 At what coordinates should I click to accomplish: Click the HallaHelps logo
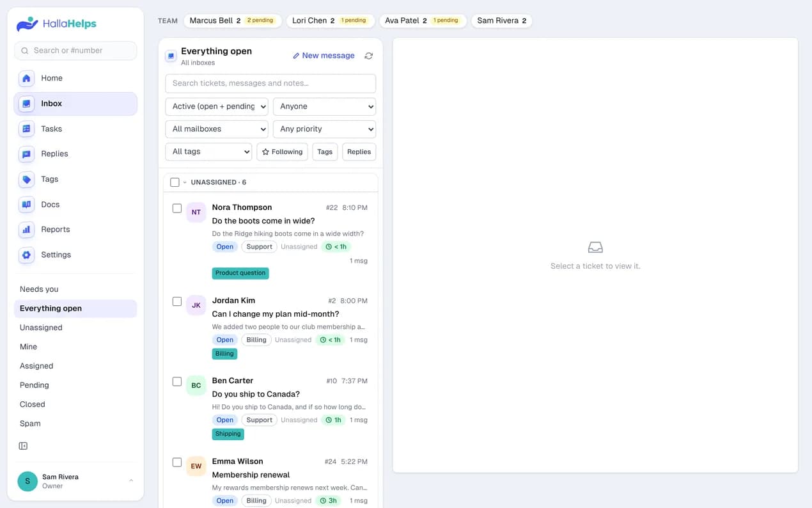tap(57, 24)
